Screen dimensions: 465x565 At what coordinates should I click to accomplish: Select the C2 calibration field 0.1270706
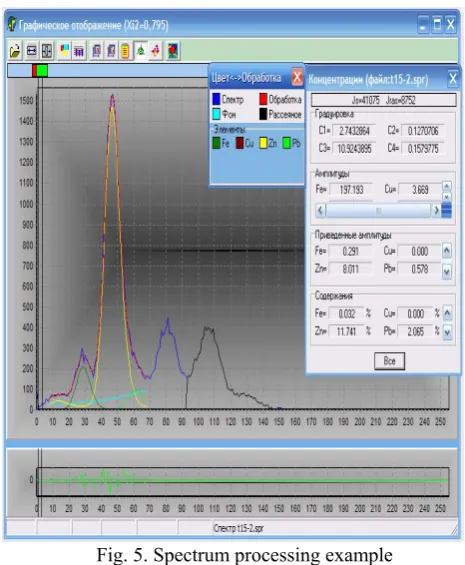(x=423, y=131)
